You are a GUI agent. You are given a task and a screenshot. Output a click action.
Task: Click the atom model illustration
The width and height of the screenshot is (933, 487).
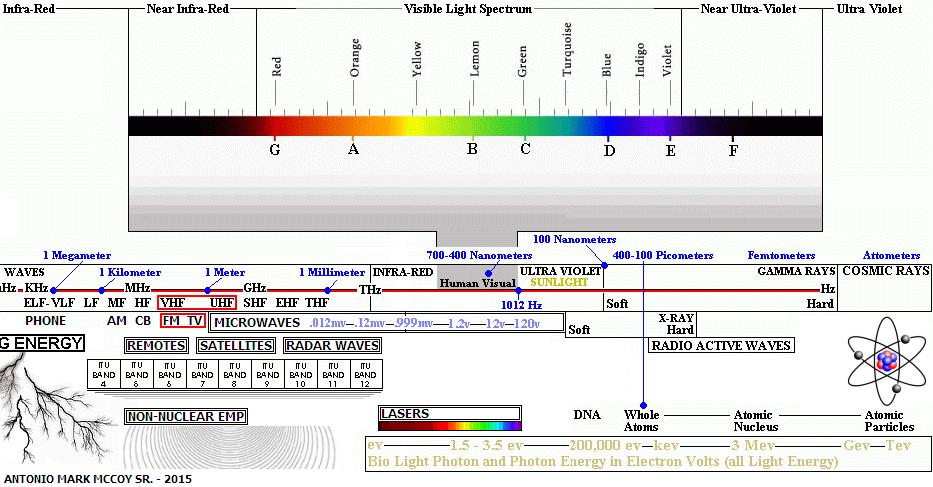click(887, 358)
